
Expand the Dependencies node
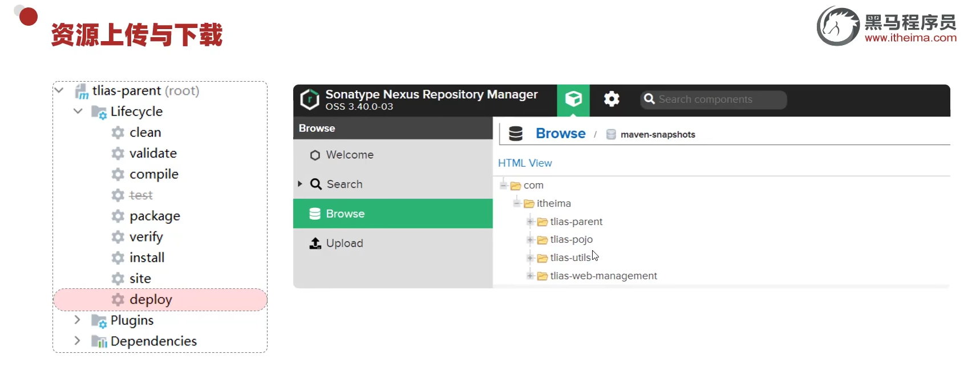pos(78,341)
